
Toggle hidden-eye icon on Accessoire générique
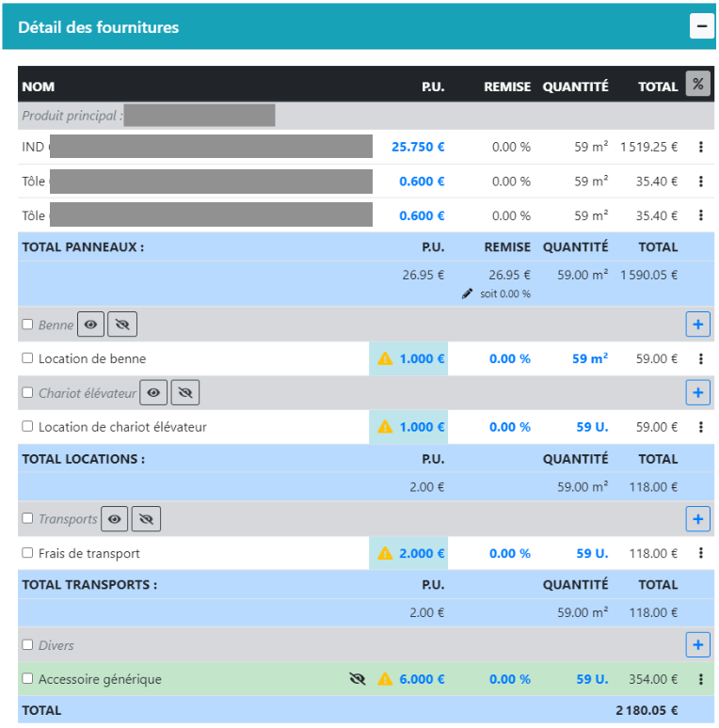click(x=357, y=679)
